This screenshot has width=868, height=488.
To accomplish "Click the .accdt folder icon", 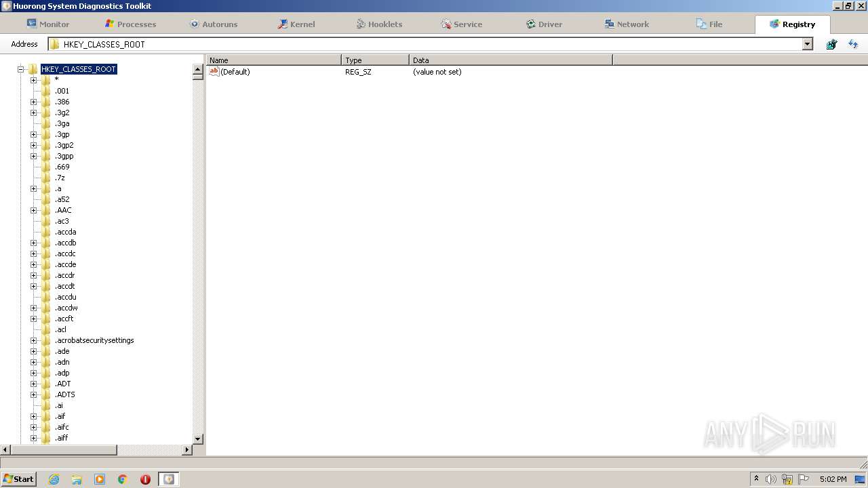I will pyautogui.click(x=46, y=286).
